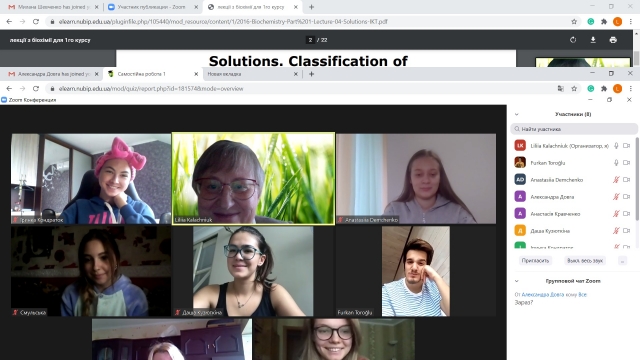Open the more options '...' button below the participants
Image resolution: width=640 pixels, height=360 pixels.
[622, 260]
